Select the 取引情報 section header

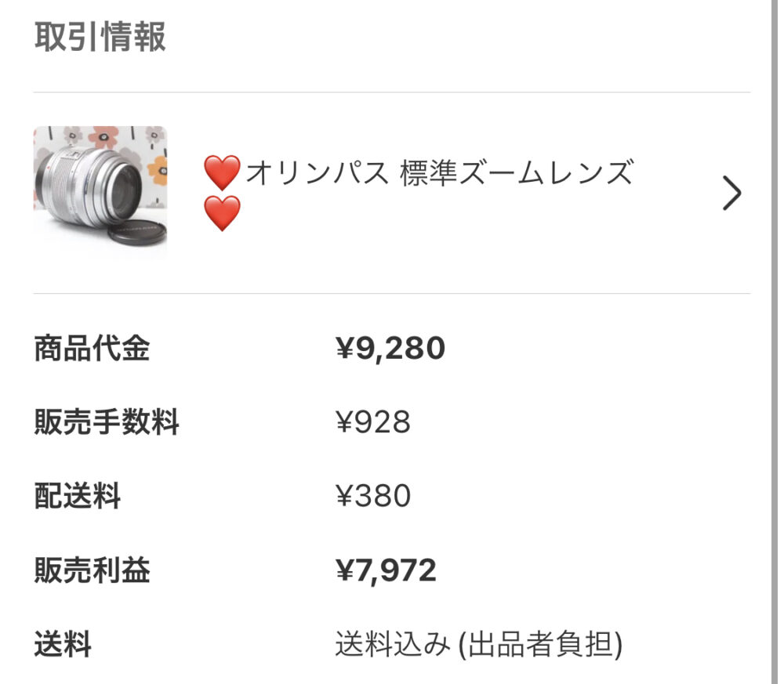[100, 37]
